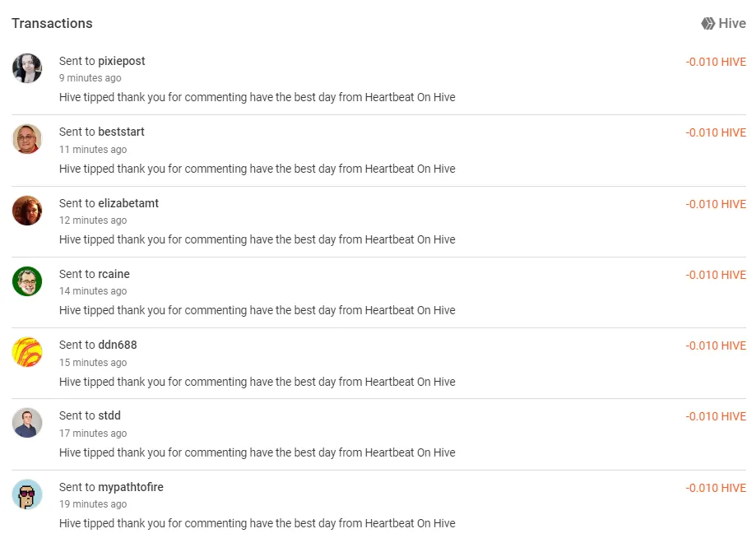756x538 pixels.
Task: Open the elizabetamt username link
Action: click(128, 203)
